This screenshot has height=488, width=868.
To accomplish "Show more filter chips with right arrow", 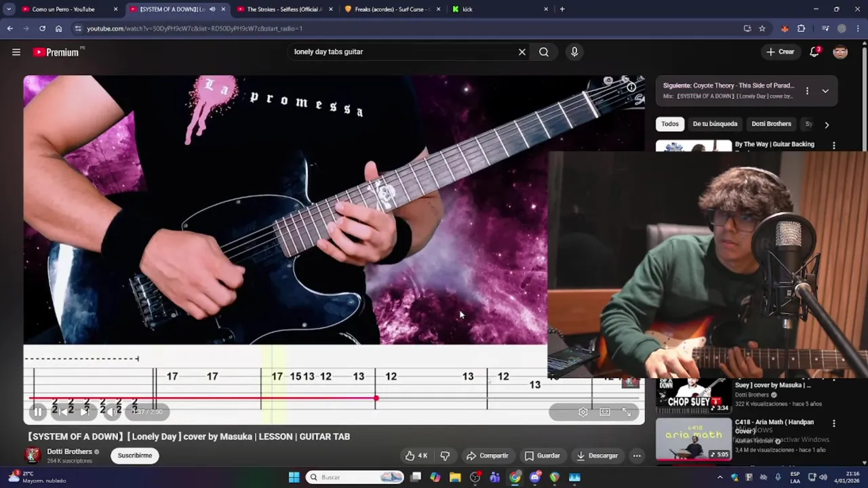I will [826, 125].
